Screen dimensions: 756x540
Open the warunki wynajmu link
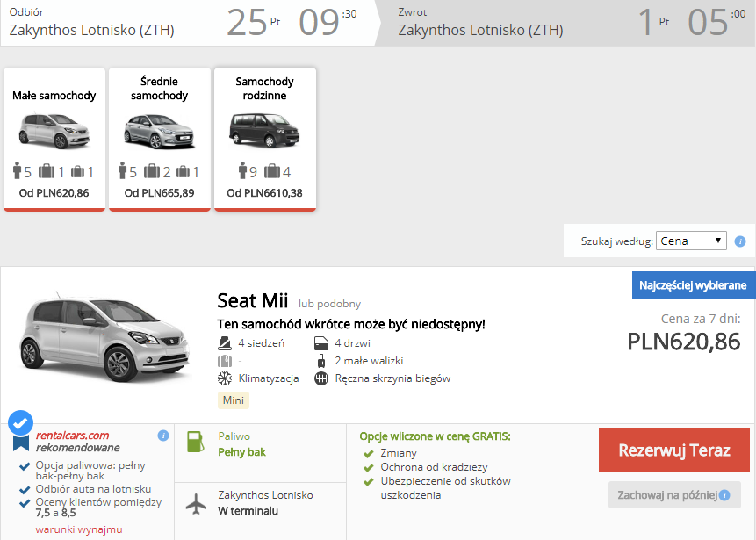coord(79,529)
